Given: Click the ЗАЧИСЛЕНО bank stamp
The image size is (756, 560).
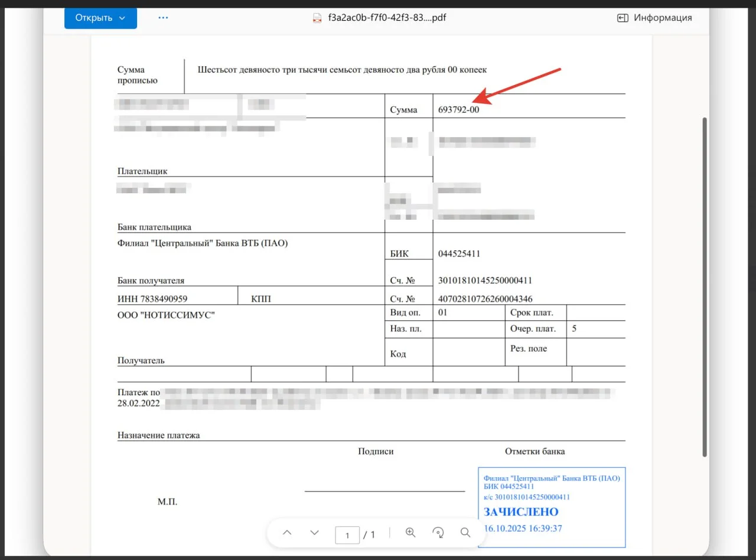Looking at the screenshot, I should tap(521, 512).
